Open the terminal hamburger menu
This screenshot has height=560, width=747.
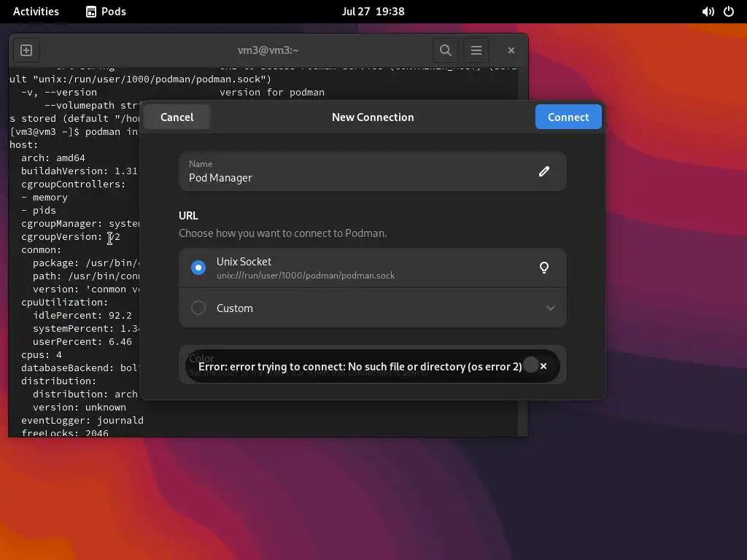(x=476, y=50)
